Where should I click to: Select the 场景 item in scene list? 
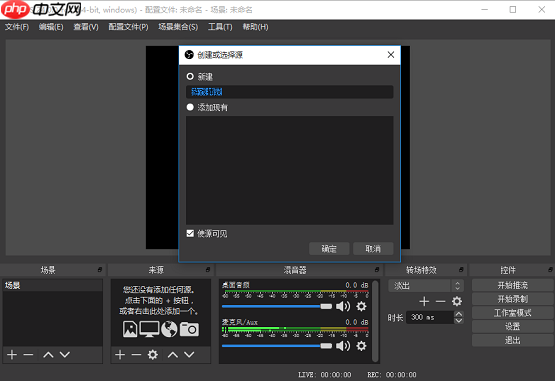click(x=53, y=285)
